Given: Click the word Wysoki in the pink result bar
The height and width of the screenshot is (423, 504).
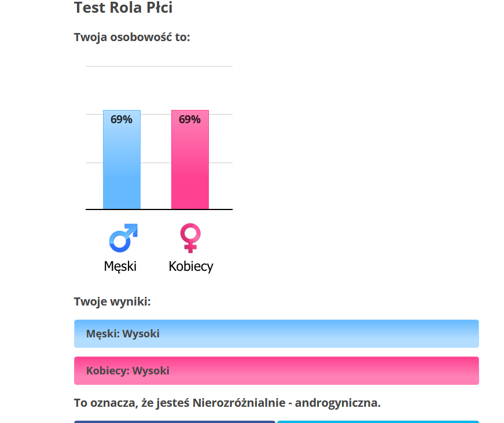Looking at the screenshot, I should 151,370.
